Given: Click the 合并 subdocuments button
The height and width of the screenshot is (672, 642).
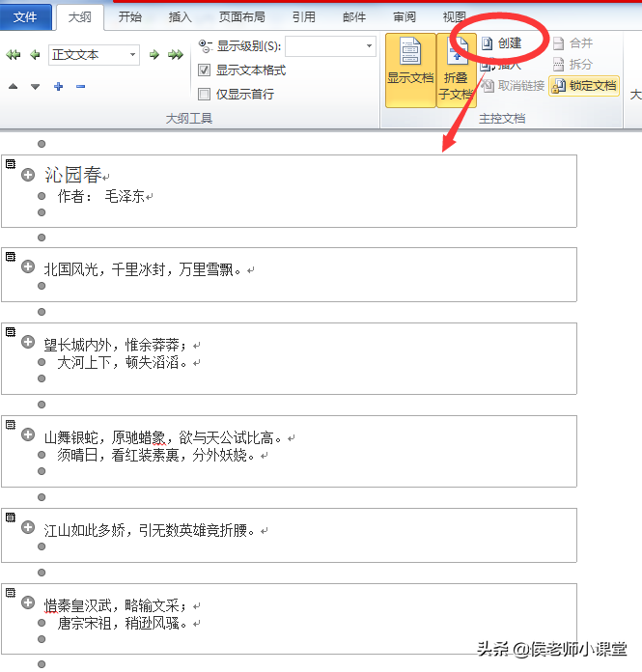Looking at the screenshot, I should (572, 43).
